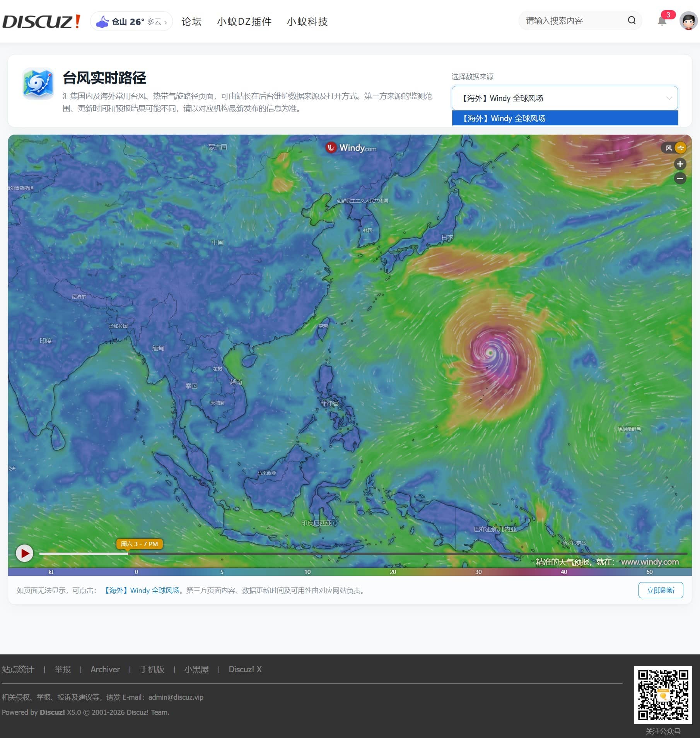Open the 【海外】Windy 全球风场 fallback link
Screen dimensions: 700x738
pyautogui.click(x=142, y=590)
